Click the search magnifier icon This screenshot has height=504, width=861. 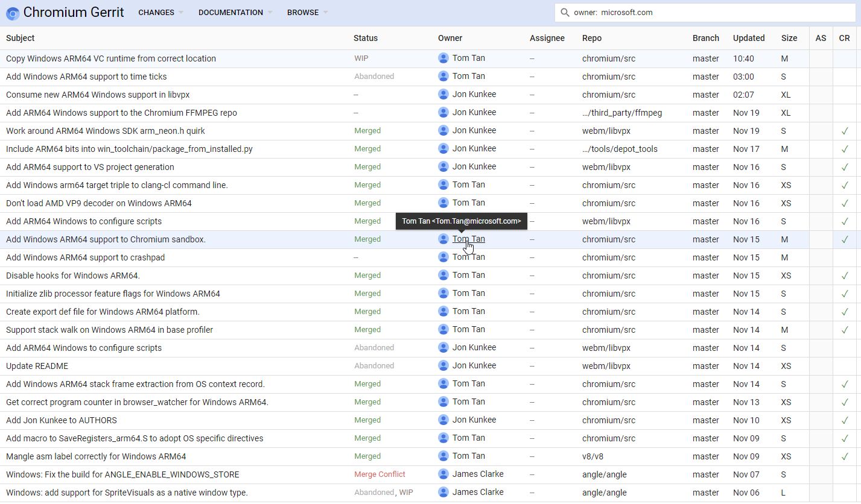coord(565,13)
